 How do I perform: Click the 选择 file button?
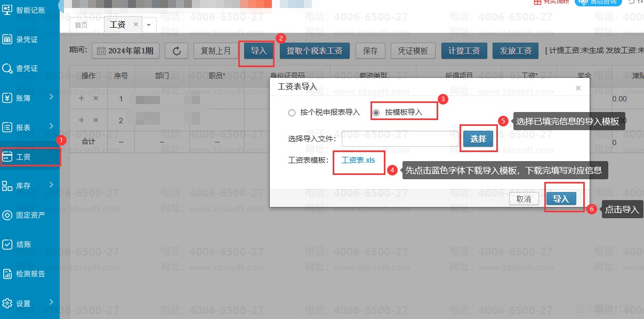478,139
